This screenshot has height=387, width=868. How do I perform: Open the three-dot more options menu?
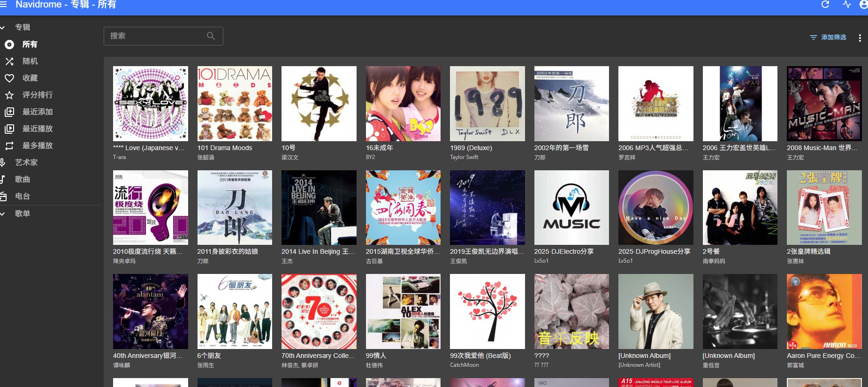coord(860,38)
